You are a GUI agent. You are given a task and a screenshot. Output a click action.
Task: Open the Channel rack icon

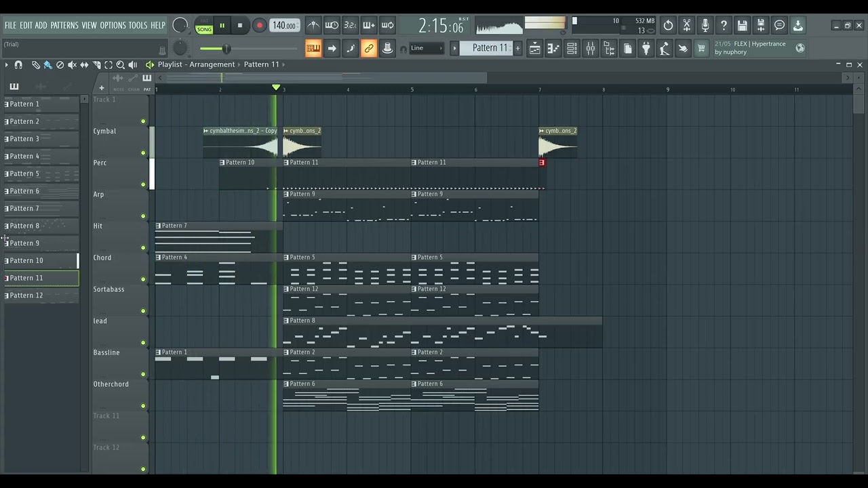click(x=572, y=48)
